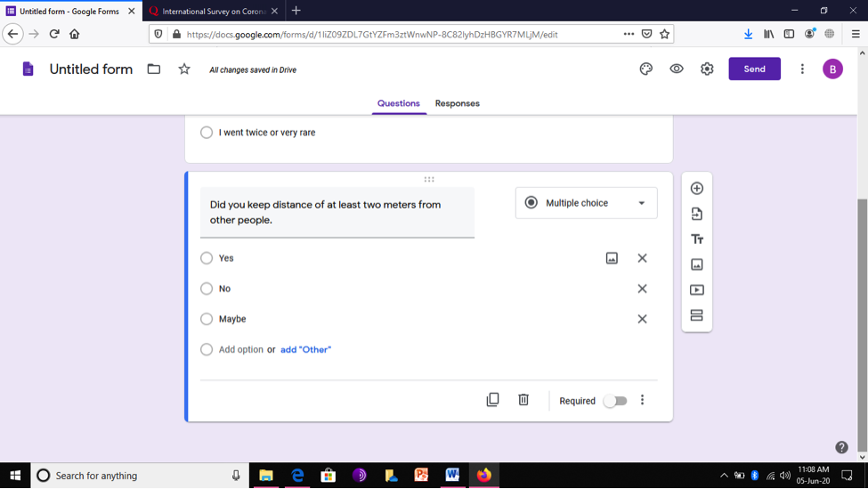Click Add image in side toolbar
The width and height of the screenshot is (868, 489).
[x=696, y=265]
